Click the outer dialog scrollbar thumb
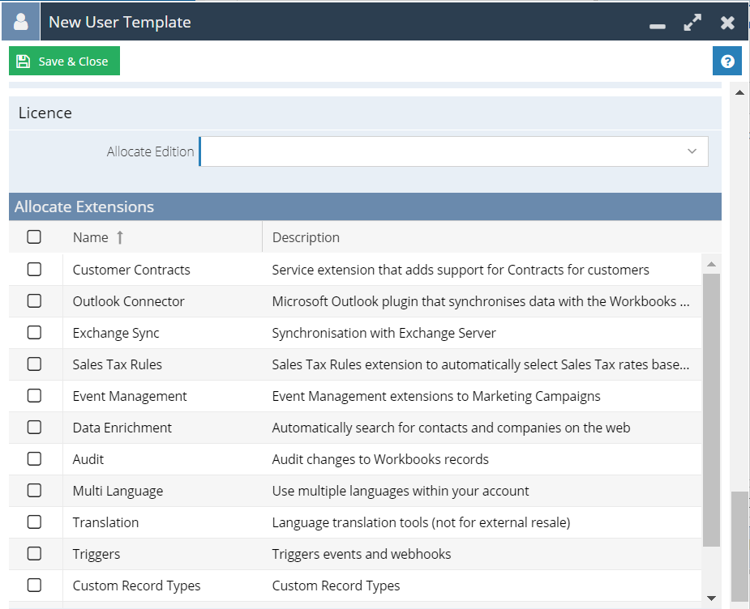 pyautogui.click(x=739, y=546)
